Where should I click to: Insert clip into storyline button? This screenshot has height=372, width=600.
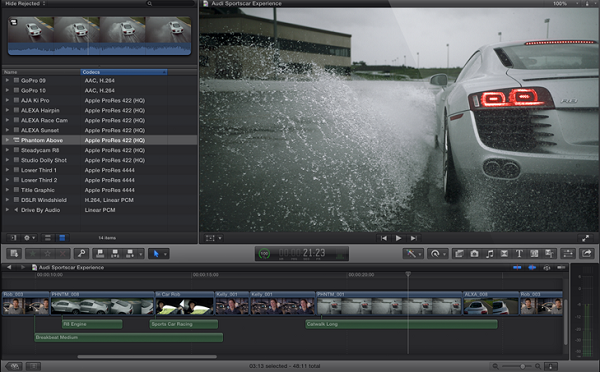pyautogui.click(x=115, y=253)
